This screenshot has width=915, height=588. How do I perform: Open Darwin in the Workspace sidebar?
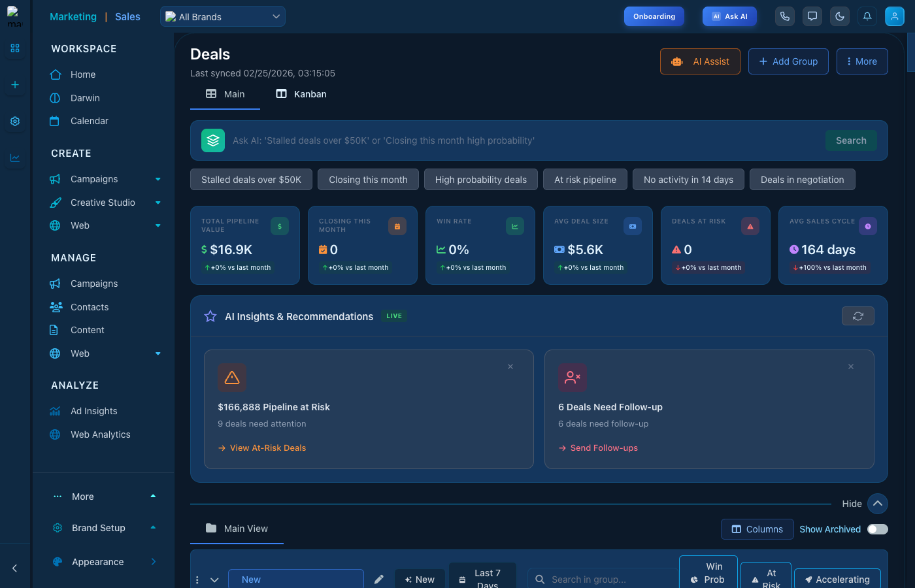click(x=85, y=98)
